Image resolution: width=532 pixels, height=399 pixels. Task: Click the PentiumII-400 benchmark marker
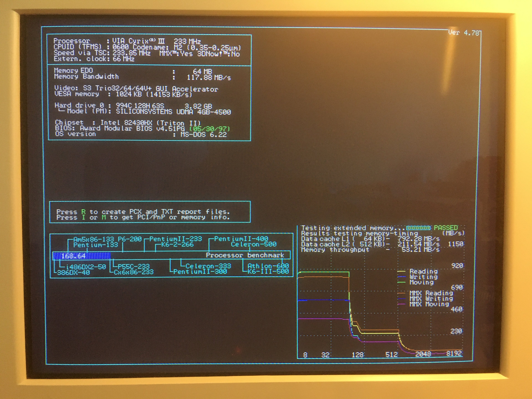(x=241, y=239)
